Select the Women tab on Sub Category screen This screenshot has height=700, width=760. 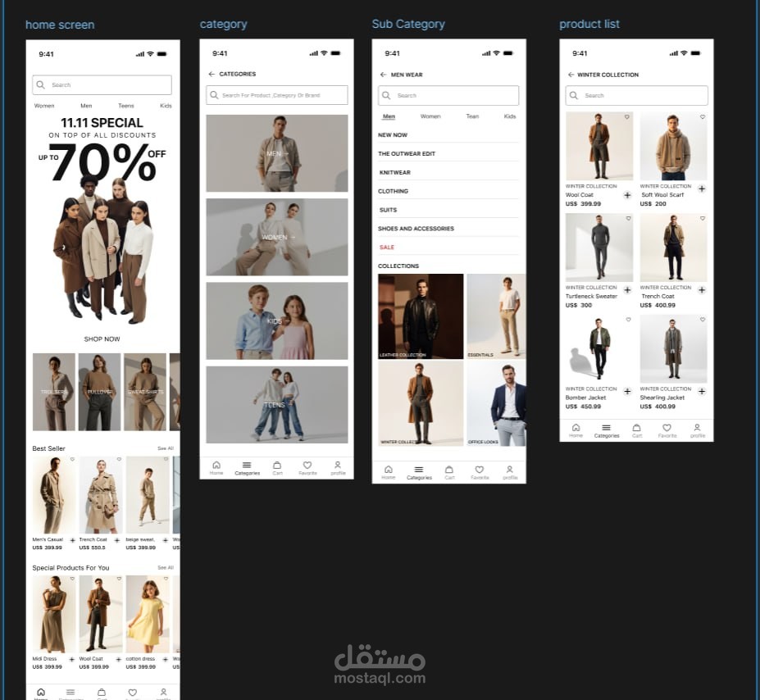click(430, 116)
